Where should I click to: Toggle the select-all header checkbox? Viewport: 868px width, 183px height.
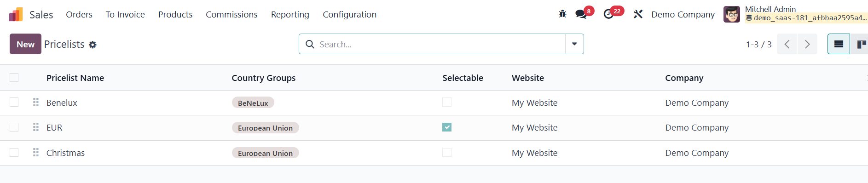(14, 77)
